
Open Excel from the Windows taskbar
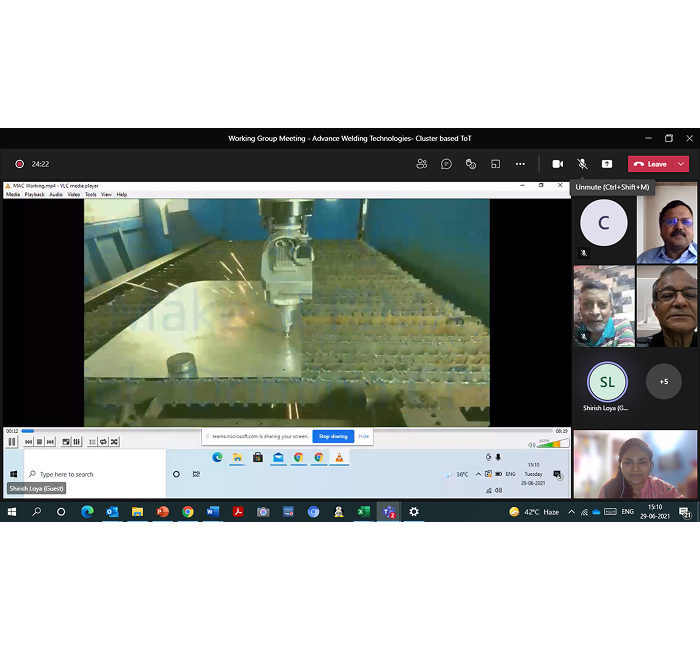click(364, 512)
